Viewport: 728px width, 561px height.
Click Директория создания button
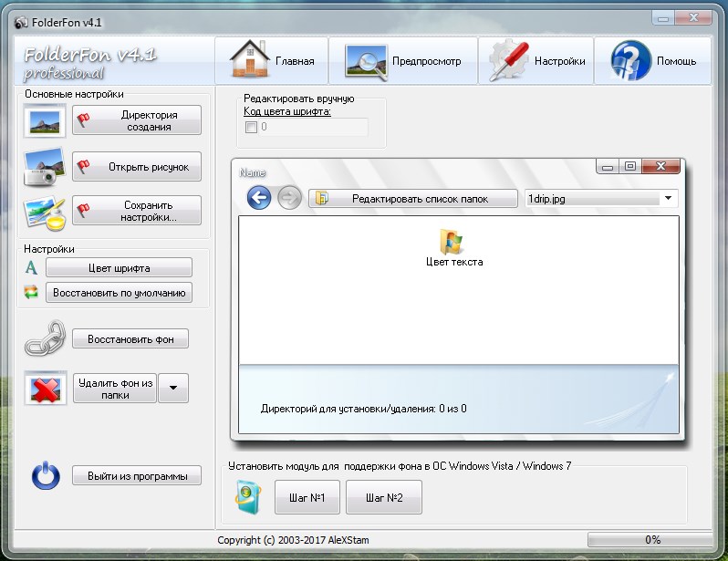(137, 120)
